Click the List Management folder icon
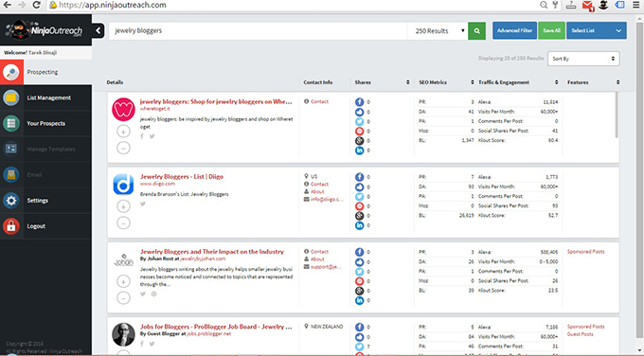Viewport: 644px width, 356px height. click(11, 98)
